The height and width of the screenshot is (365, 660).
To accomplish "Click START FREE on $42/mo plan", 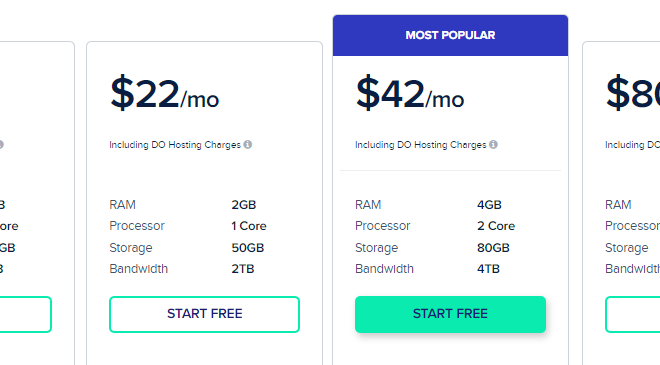I will [x=450, y=314].
